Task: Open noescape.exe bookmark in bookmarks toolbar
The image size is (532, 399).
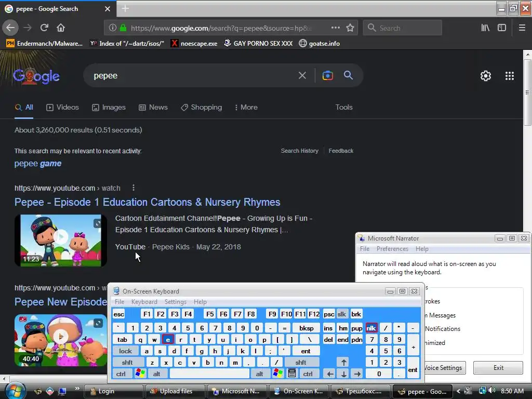Action: click(x=194, y=44)
